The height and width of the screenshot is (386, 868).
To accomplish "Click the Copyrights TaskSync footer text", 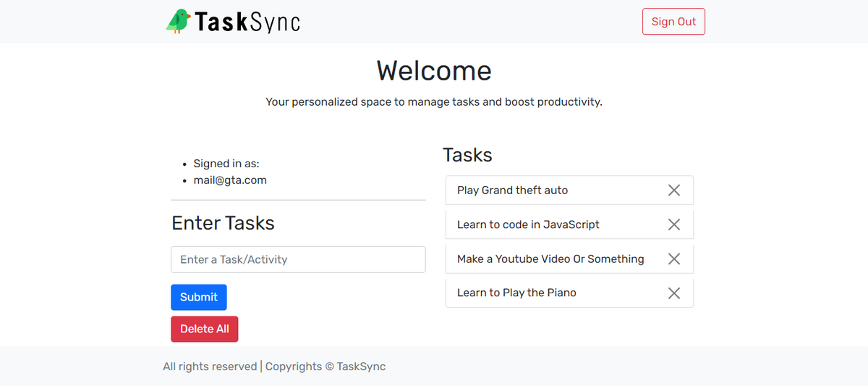I will [x=325, y=366].
